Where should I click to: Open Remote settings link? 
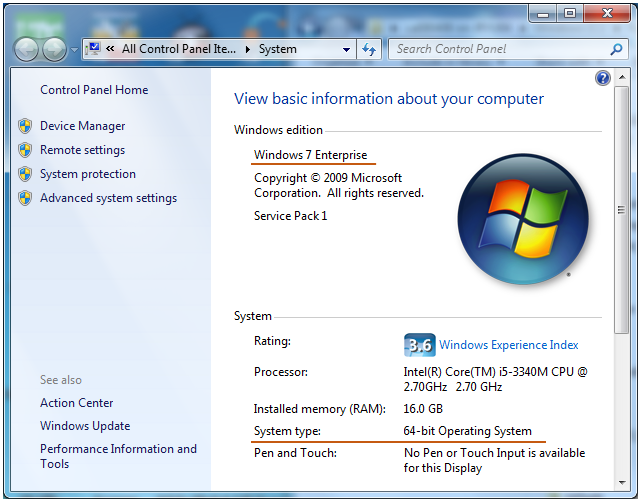pyautogui.click(x=83, y=150)
